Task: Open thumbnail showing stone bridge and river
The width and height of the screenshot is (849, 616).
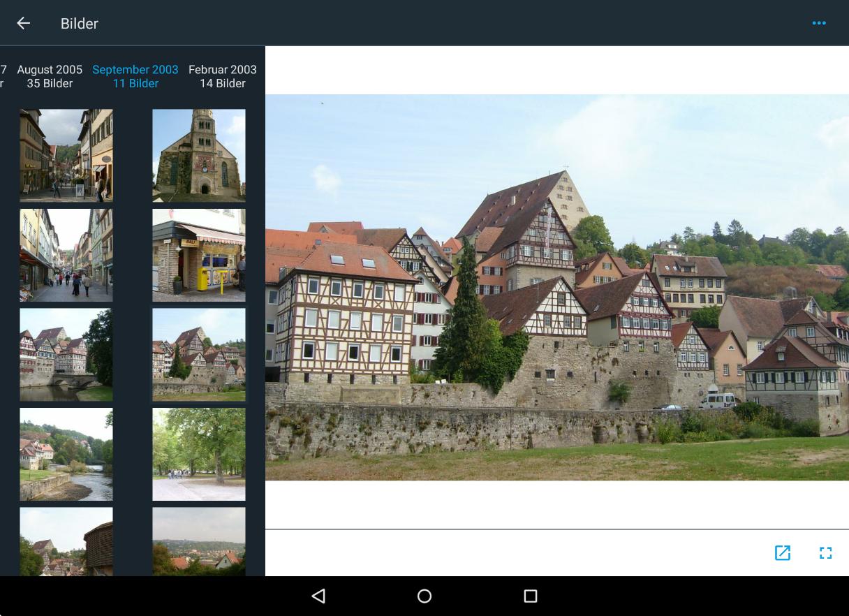Action: [x=66, y=355]
